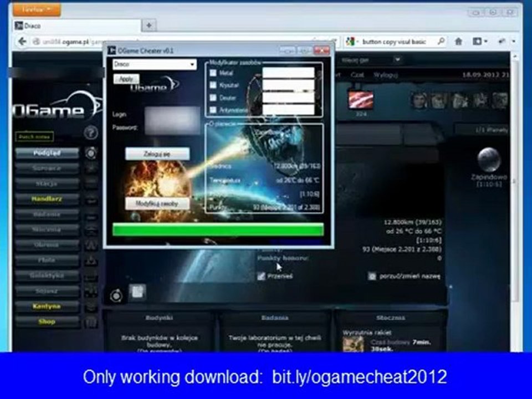Click the icon next to Sojusz
The height and width of the screenshot is (399, 532).
tap(90, 291)
